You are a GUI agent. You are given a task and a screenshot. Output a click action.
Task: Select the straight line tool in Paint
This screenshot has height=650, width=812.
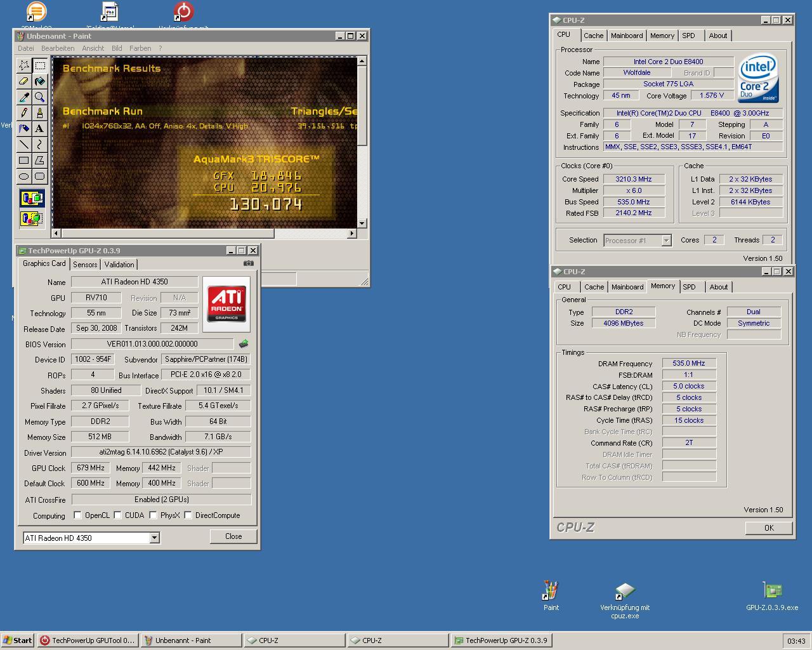coord(23,145)
